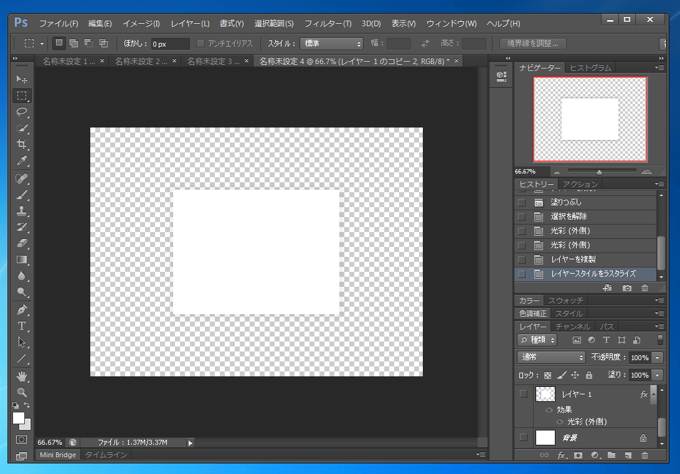Set history brush source at 選択を解除

[x=522, y=217]
